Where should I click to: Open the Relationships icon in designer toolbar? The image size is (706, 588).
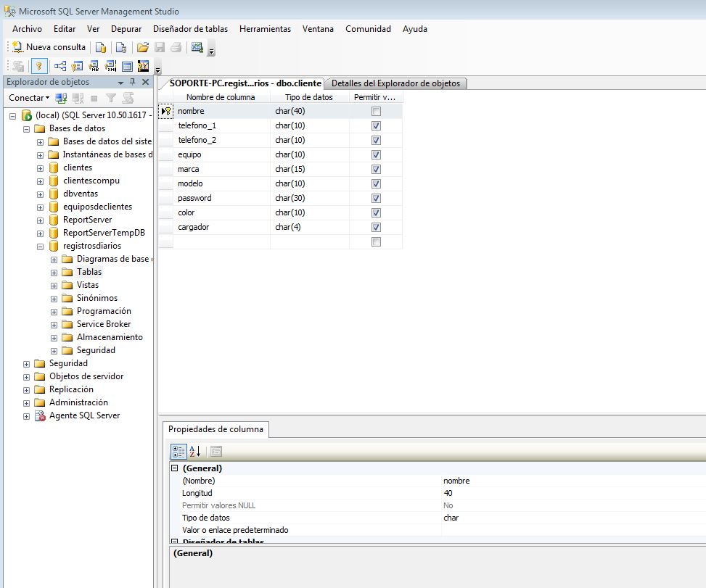pyautogui.click(x=60, y=66)
